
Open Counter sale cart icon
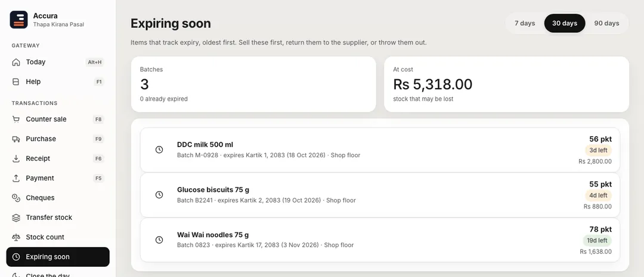[16, 119]
